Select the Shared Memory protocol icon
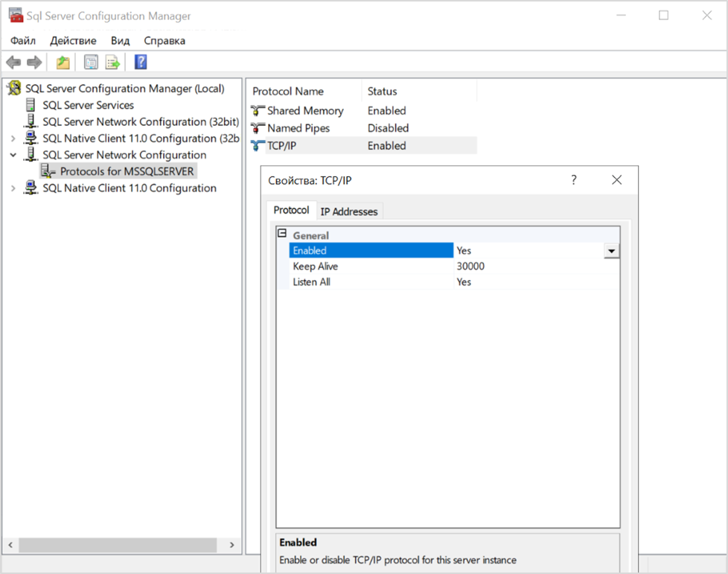 258,110
